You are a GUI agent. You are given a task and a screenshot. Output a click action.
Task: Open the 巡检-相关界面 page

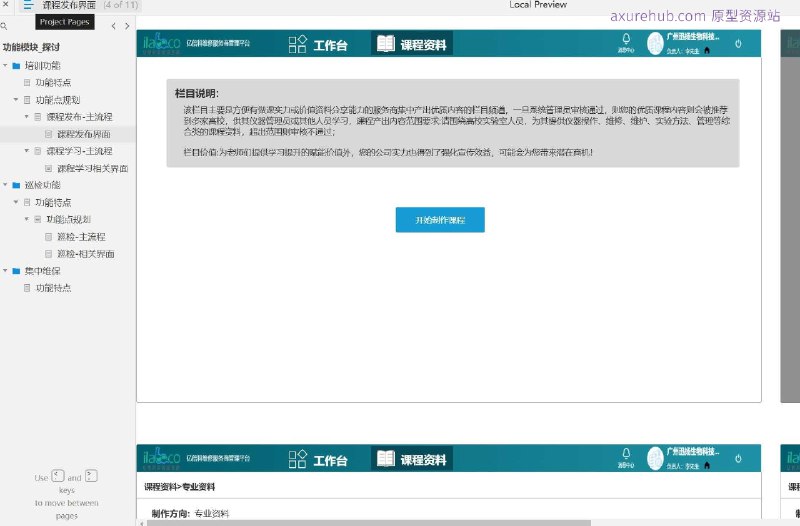click(85, 254)
